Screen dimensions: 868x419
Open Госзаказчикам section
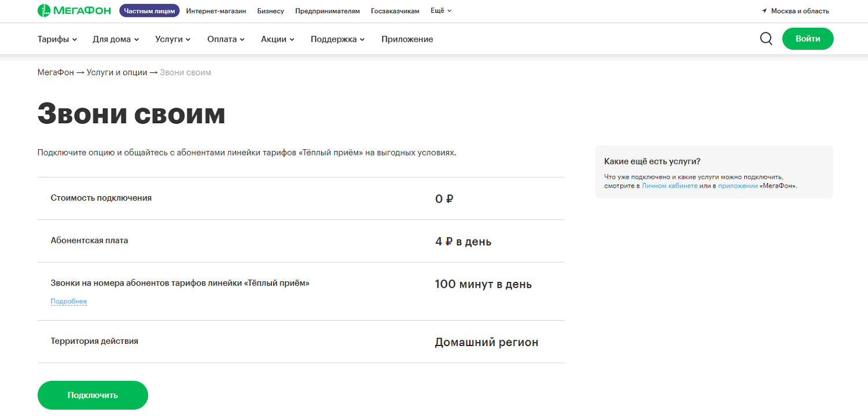point(395,11)
